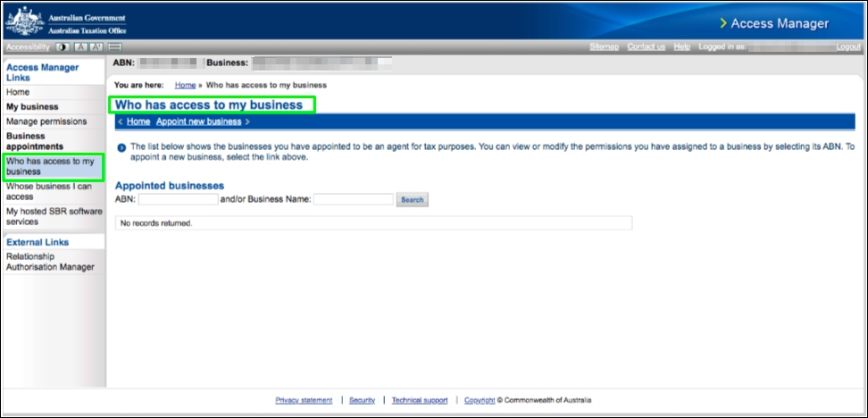Click into the ABN input field
Viewport: 868px width, 418px height.
pyautogui.click(x=178, y=200)
